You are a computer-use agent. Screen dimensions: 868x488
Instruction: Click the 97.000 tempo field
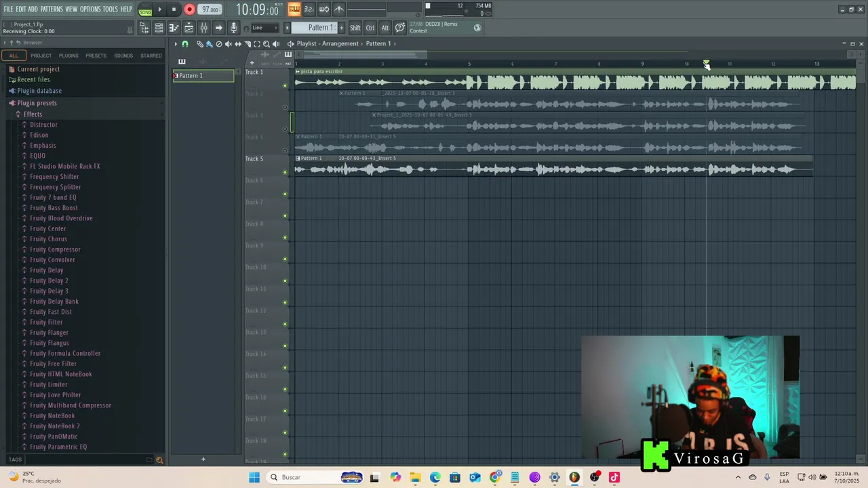(x=210, y=9)
